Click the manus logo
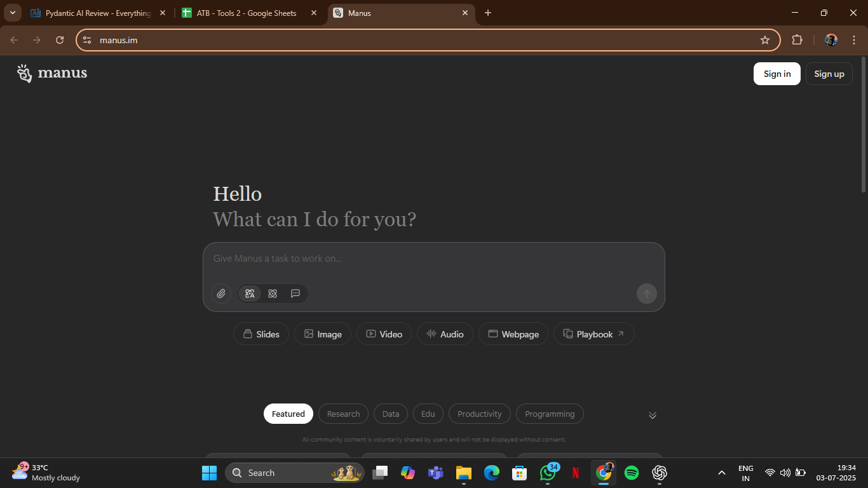 click(x=52, y=73)
